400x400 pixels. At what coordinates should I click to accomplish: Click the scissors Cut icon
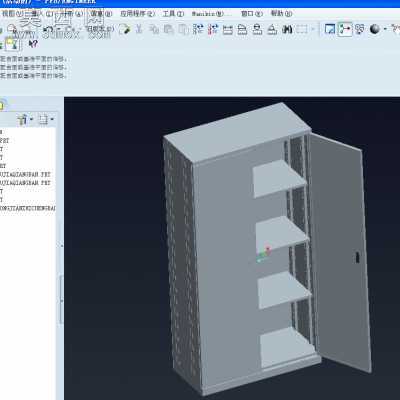pos(139,29)
